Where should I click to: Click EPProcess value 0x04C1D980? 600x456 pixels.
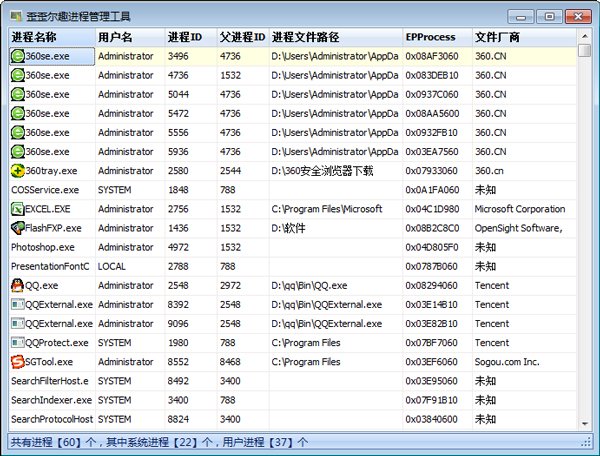pyautogui.click(x=432, y=209)
